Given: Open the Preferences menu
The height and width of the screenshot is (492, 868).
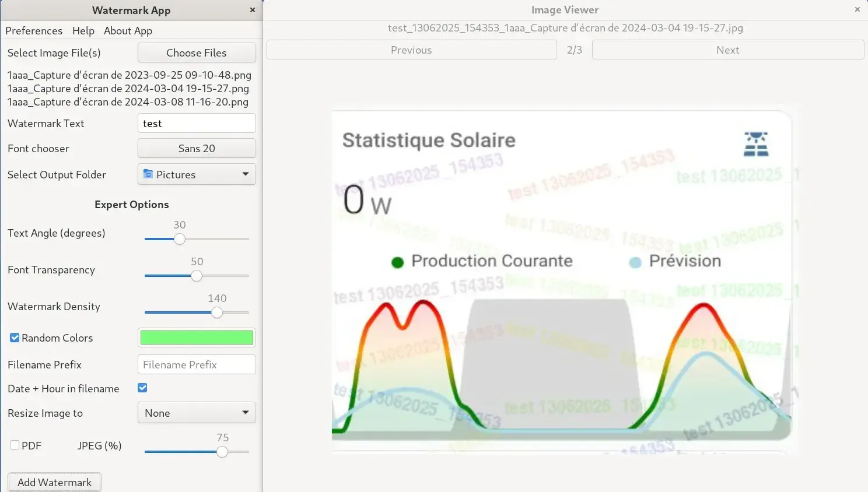Looking at the screenshot, I should pos(34,31).
